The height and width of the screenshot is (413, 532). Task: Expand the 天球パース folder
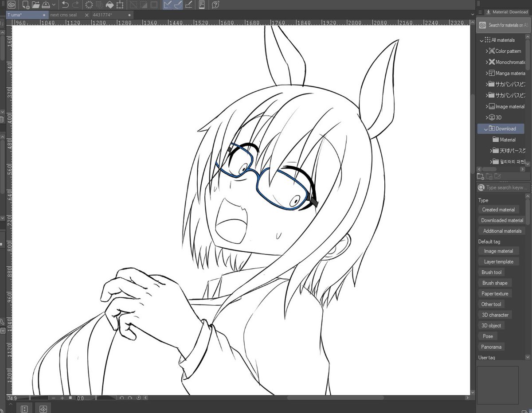coord(492,151)
